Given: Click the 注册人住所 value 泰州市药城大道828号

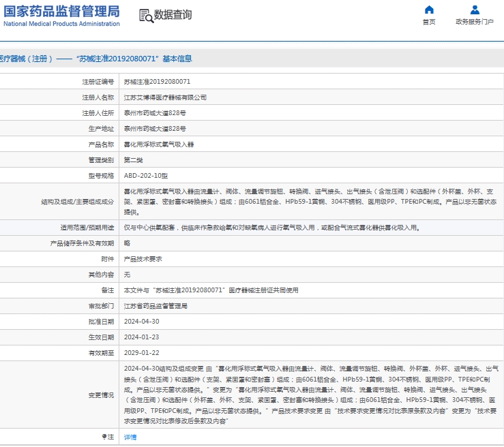Looking at the screenshot, I should (155, 113).
